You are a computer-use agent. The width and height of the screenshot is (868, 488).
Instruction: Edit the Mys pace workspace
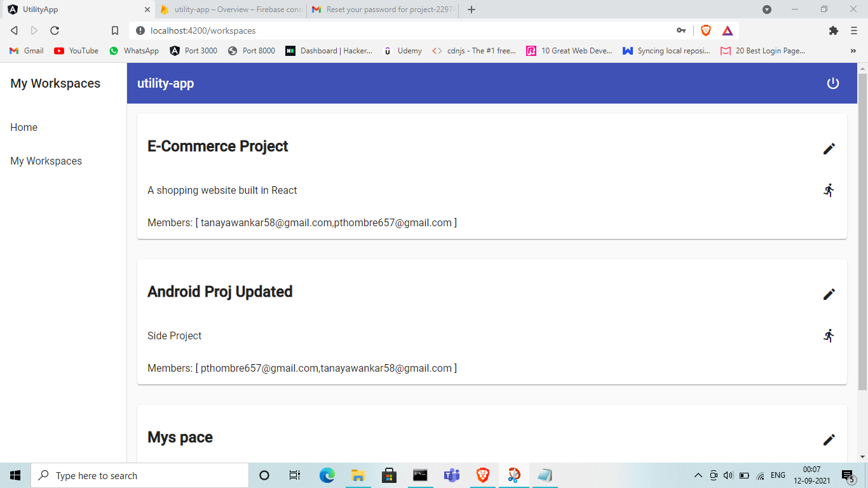[x=829, y=439]
